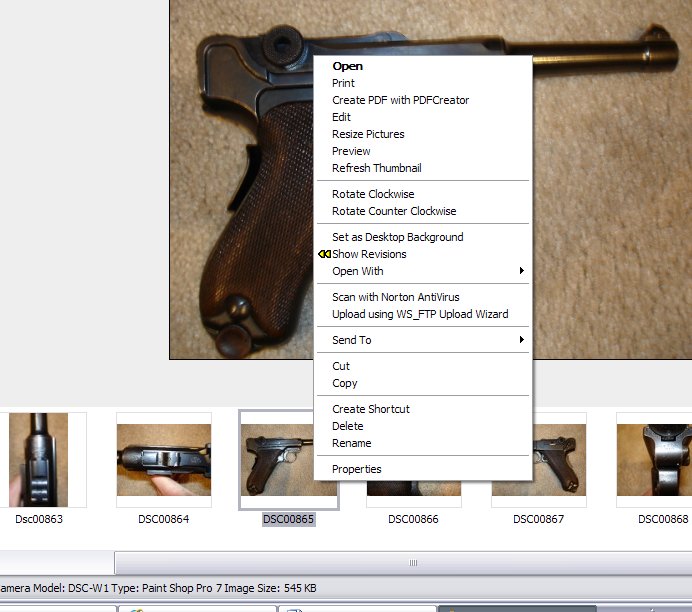Select Create Shortcut

(423, 409)
